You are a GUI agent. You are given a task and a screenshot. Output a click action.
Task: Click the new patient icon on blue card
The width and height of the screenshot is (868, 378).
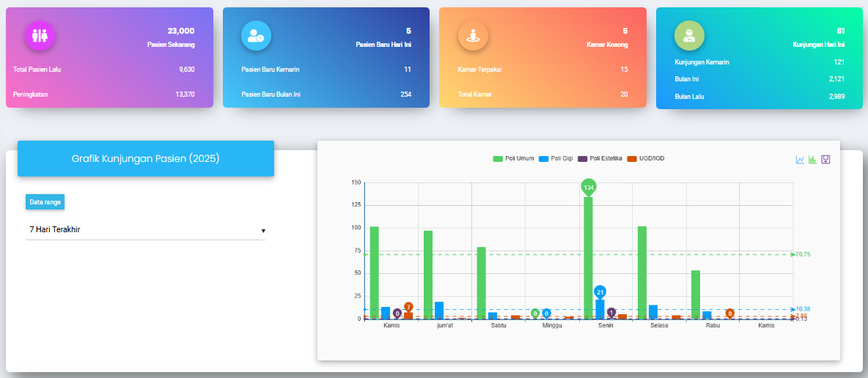pos(257,35)
